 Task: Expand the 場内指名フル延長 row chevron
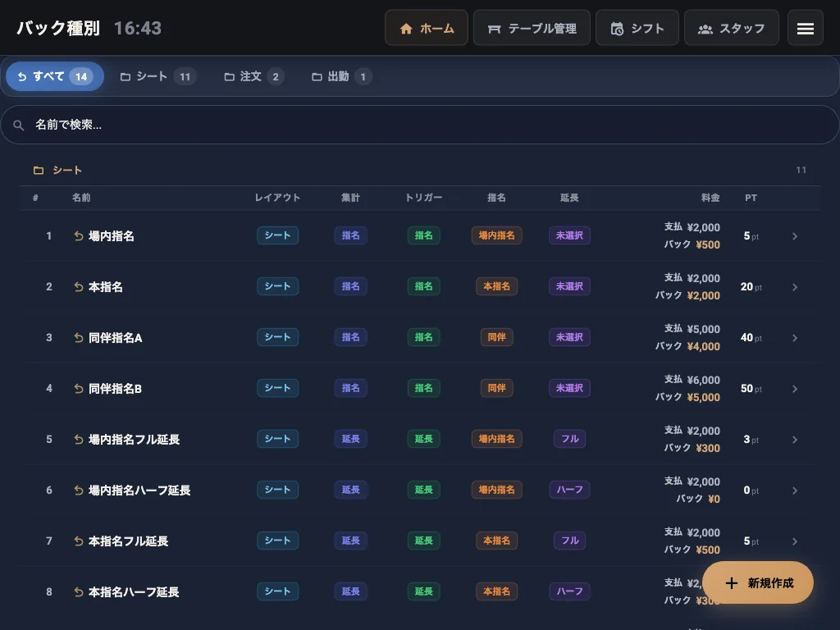pyautogui.click(x=794, y=440)
